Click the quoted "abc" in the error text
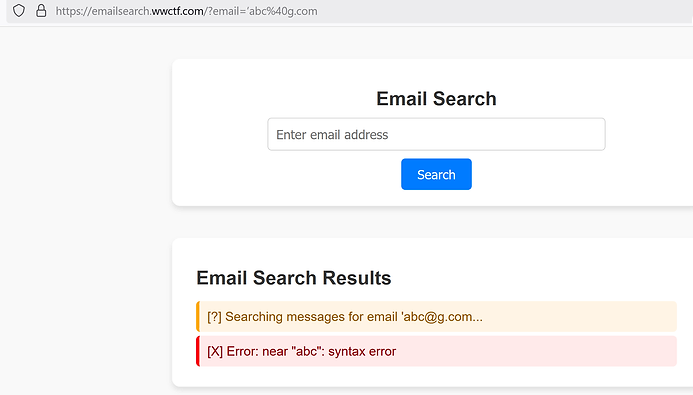 [306, 351]
